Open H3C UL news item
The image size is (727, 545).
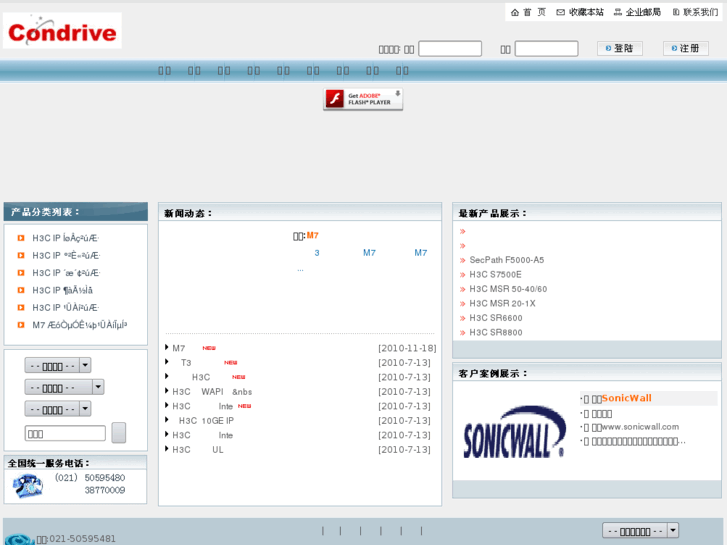pos(198,450)
